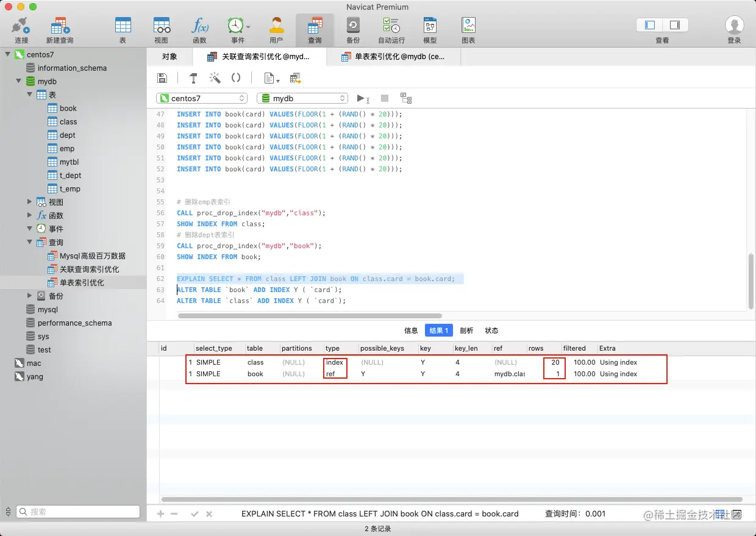Screen dimensions: 756x536
Task: Expand the 函数 functions tree node
Action: 30,215
